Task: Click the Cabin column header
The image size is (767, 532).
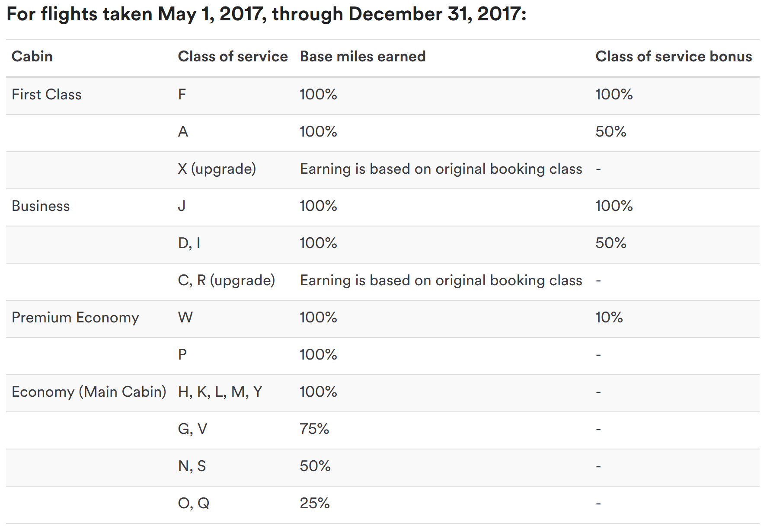Action: coord(32,57)
